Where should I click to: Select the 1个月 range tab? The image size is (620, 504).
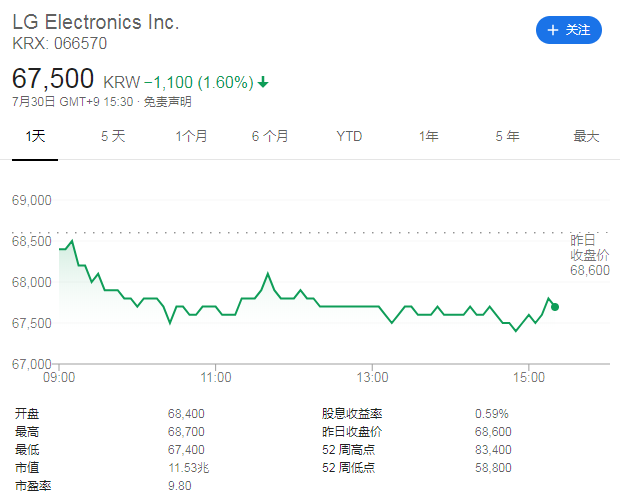[191, 136]
